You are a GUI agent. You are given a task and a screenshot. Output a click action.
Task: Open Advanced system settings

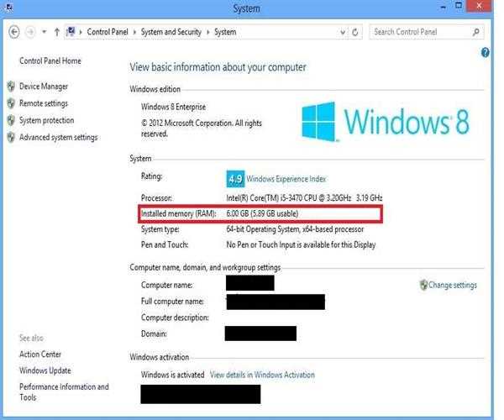click(58, 137)
